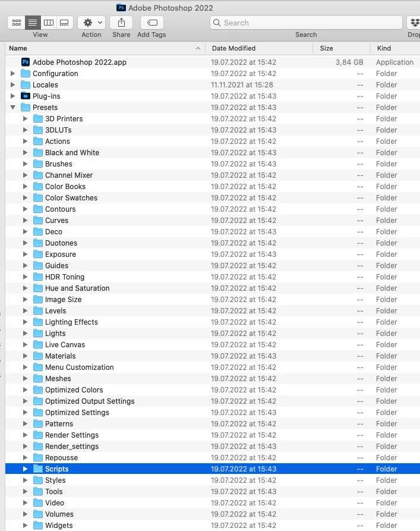
Task: Select the Contours folder icon
Action: [x=38, y=209]
